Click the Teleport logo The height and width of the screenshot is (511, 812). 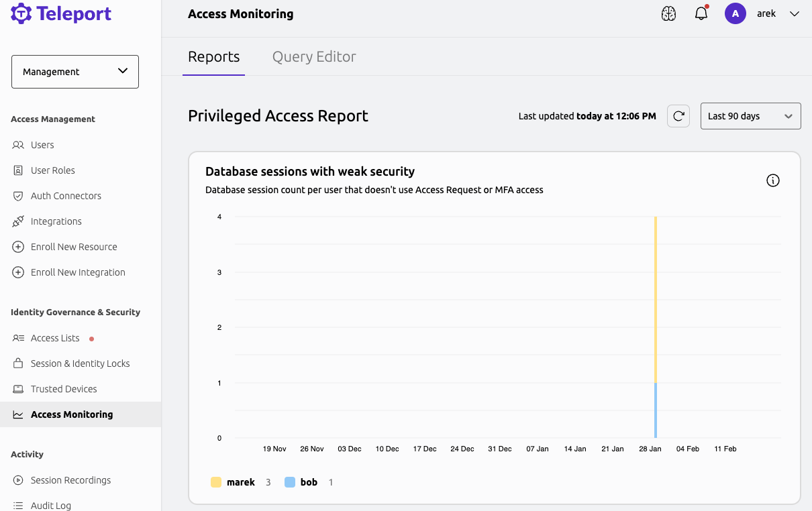(x=60, y=13)
